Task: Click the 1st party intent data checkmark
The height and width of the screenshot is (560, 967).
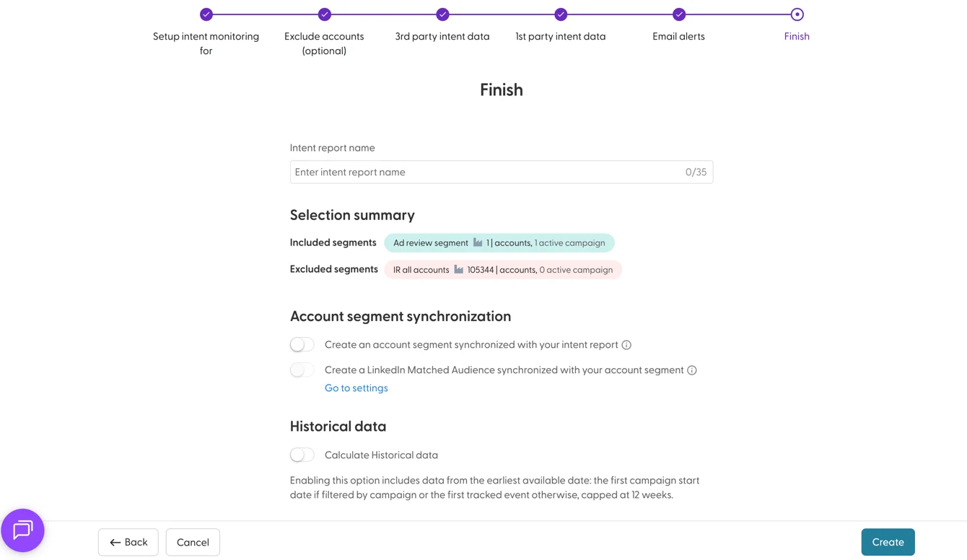Action: 561,14
